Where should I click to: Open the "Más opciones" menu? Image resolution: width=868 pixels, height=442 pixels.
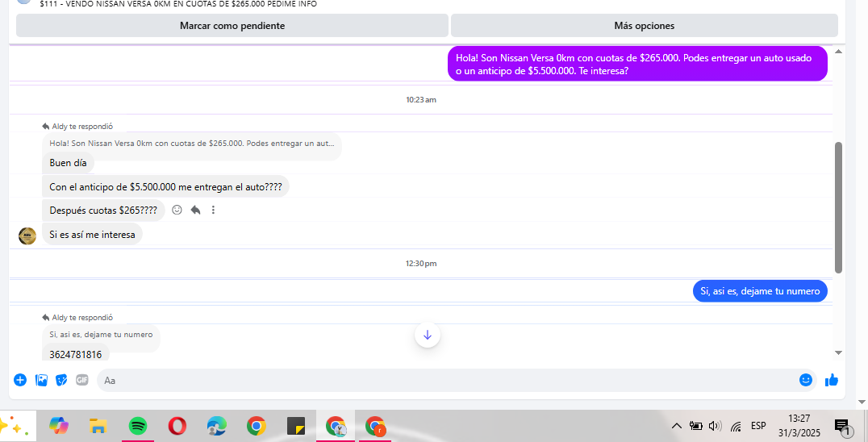pyautogui.click(x=644, y=26)
